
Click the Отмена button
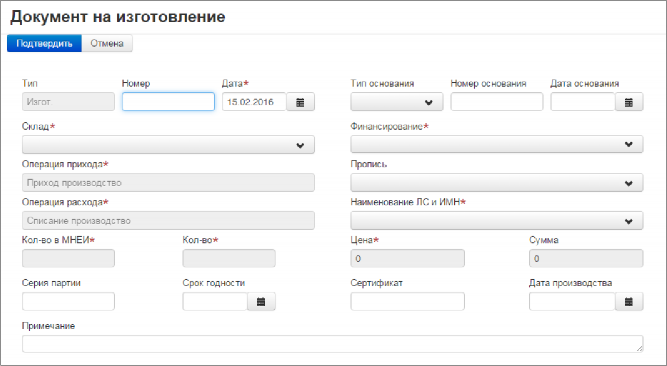tap(107, 43)
